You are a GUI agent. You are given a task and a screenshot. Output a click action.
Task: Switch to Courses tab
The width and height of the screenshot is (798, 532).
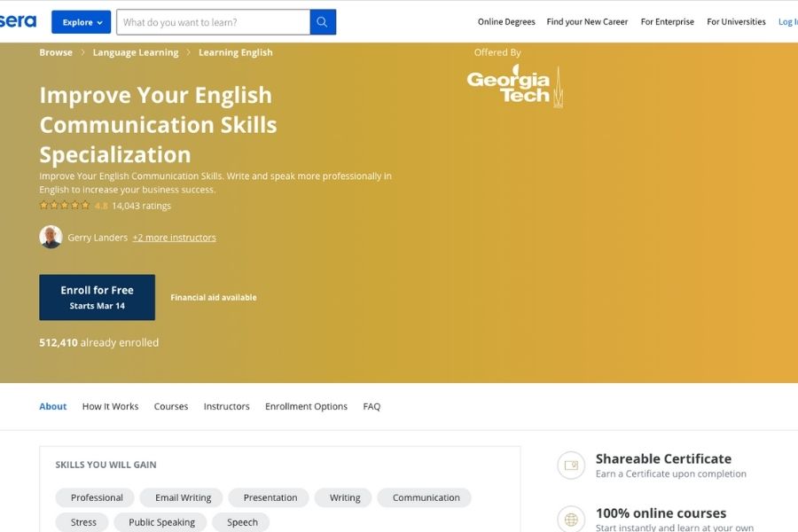click(x=171, y=406)
